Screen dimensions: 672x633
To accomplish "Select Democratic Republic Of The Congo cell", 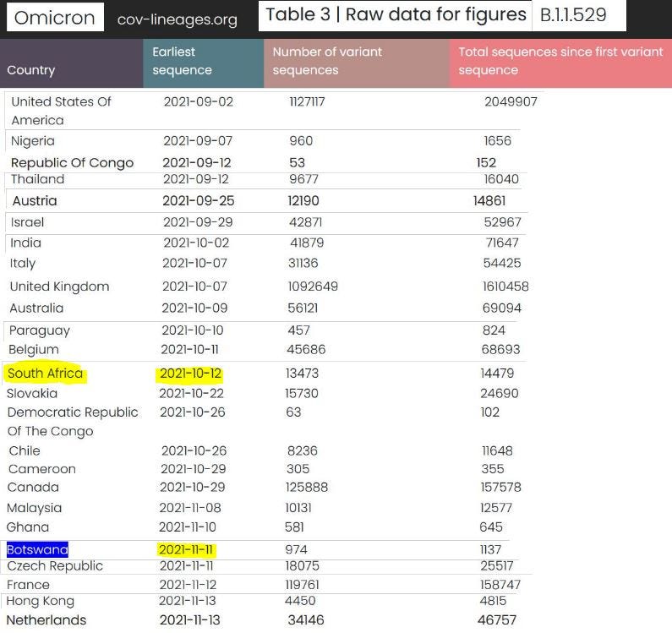I will click(73, 422).
